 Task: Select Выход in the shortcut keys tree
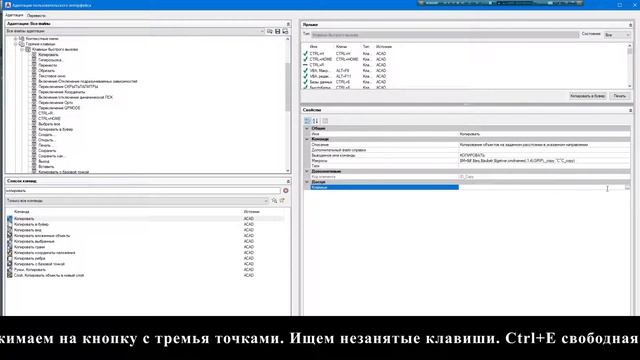pos(44,161)
